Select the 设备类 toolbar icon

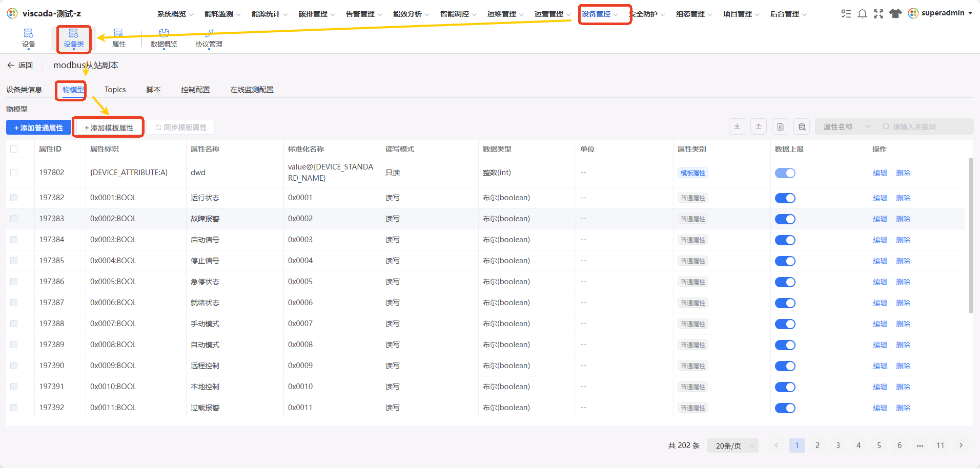[74, 33]
